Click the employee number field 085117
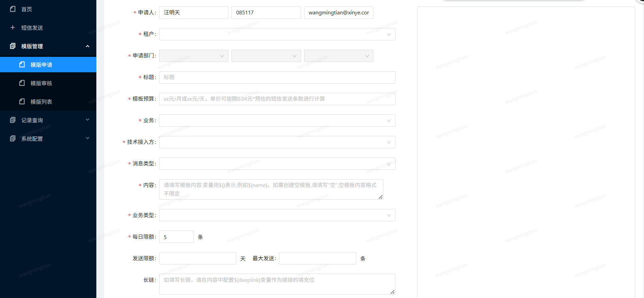The height and width of the screenshot is (298, 644). point(266,13)
